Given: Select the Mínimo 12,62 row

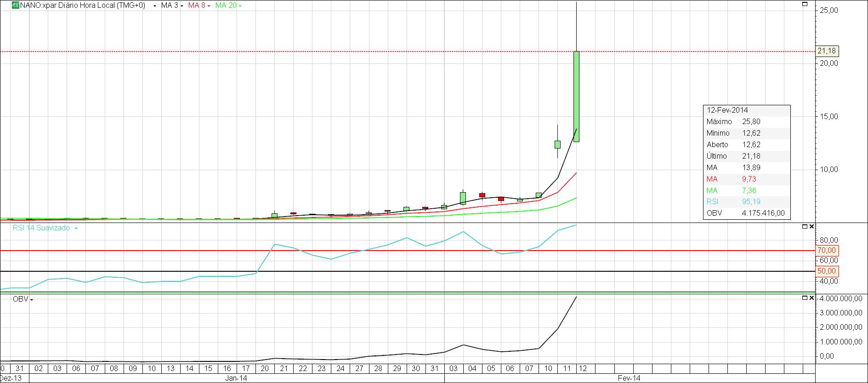Looking at the screenshot, I should coord(747,133).
